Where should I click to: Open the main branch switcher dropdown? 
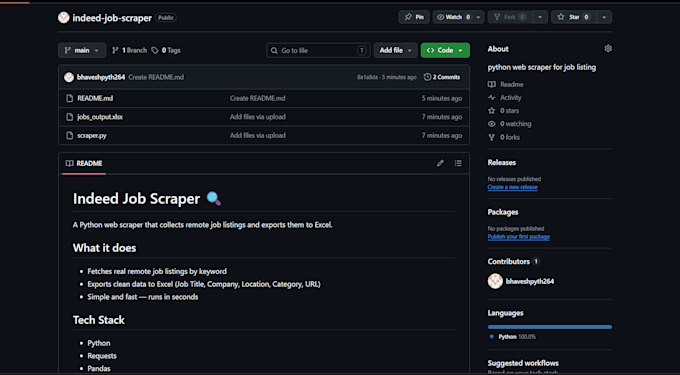82,50
